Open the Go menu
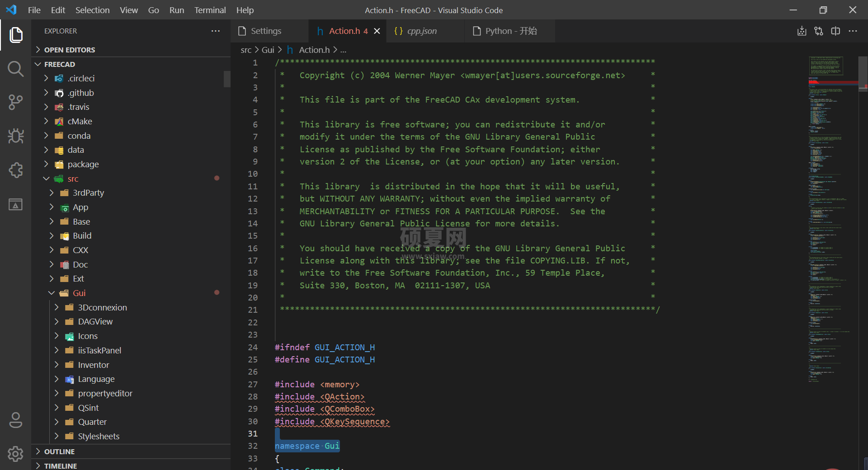 coord(154,10)
